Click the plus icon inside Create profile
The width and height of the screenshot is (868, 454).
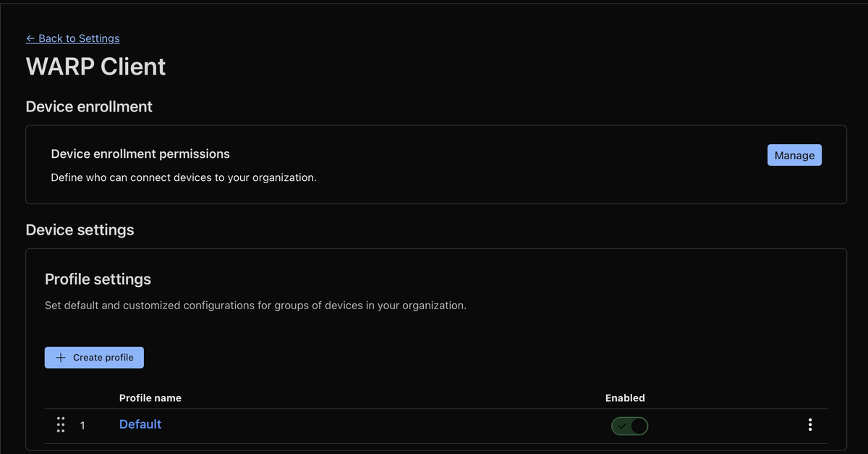60,357
